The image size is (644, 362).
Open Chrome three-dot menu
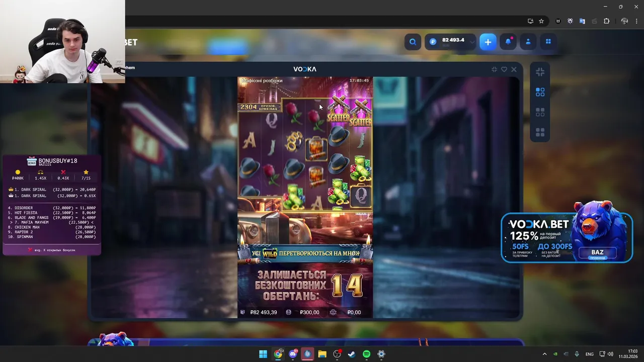pyautogui.click(x=636, y=21)
